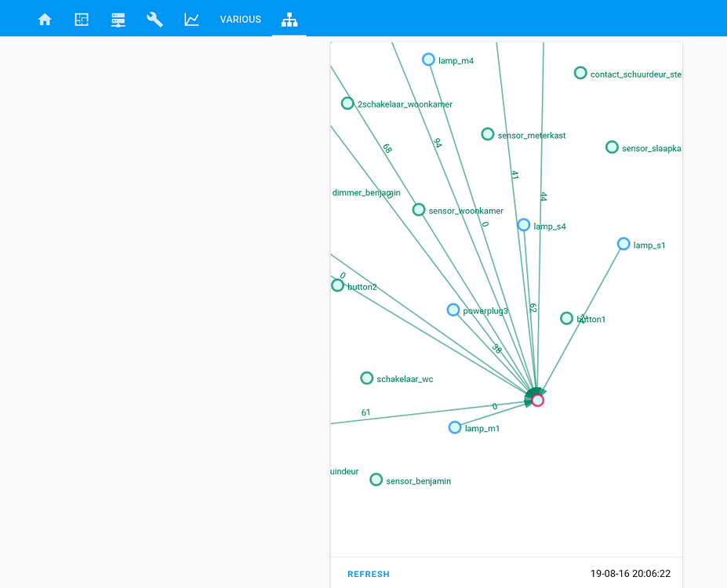
Task: Select the lamp_m4 node
Action: (428, 59)
